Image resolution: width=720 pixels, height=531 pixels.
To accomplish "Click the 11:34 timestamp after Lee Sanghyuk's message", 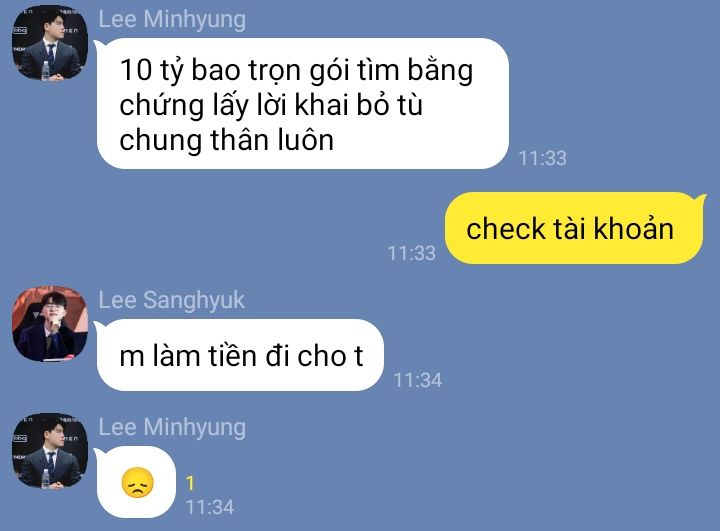I will (x=417, y=380).
